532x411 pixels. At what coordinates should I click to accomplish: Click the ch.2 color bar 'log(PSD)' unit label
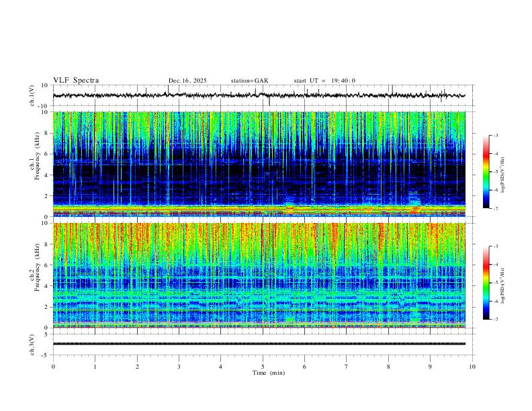[x=503, y=286]
